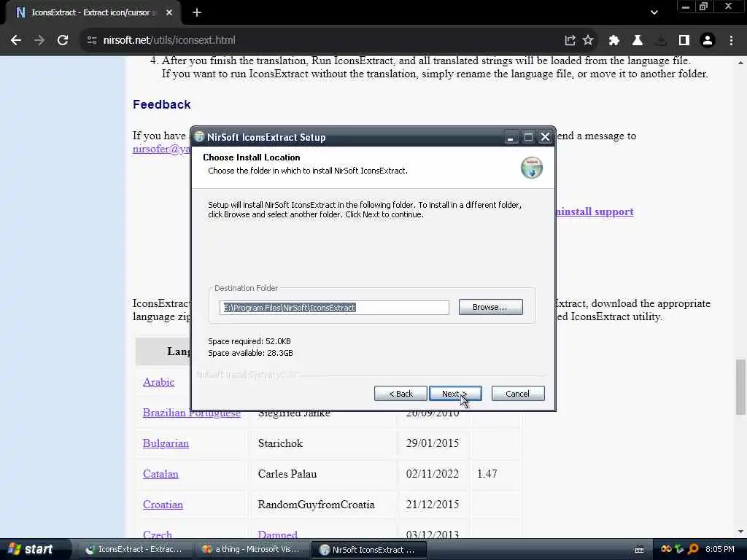The width and height of the screenshot is (747, 560).
Task: Click the nirsofer email link
Action: click(161, 149)
